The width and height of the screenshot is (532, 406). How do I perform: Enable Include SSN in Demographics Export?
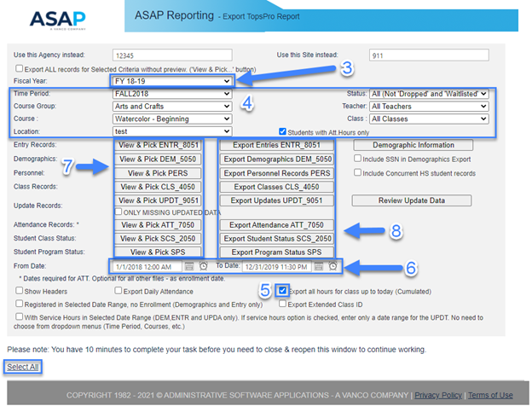(357, 158)
